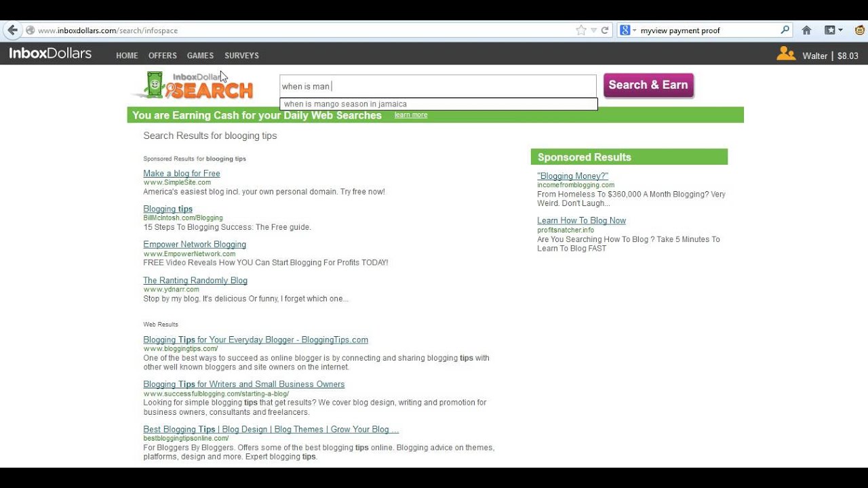Image resolution: width=868 pixels, height=488 pixels.
Task: Open the bookmarks menu button
Action: tap(833, 30)
